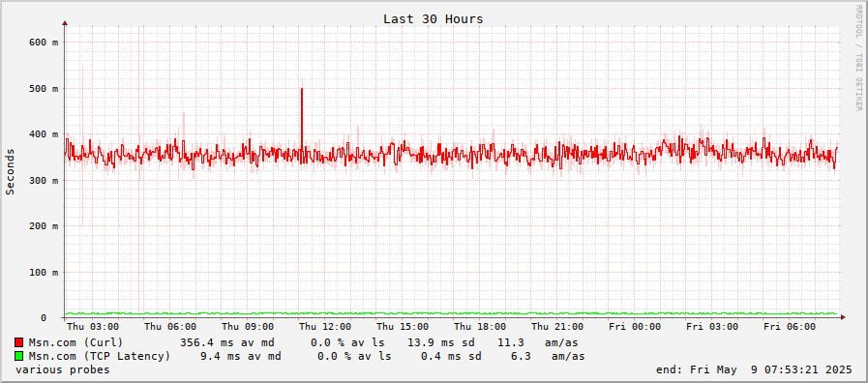Image resolution: width=868 pixels, height=383 pixels.
Task: Click the '300 m' y-axis tick label
Action: [x=44, y=181]
